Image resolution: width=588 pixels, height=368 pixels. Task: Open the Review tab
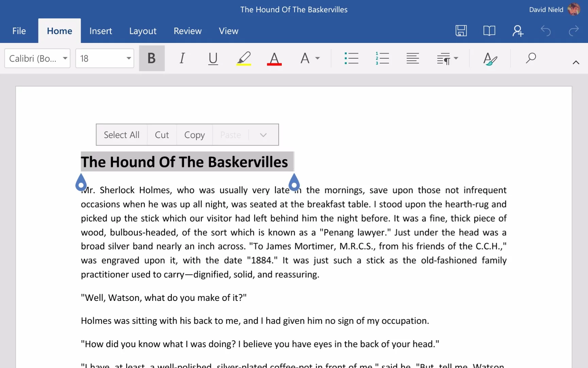point(187,31)
